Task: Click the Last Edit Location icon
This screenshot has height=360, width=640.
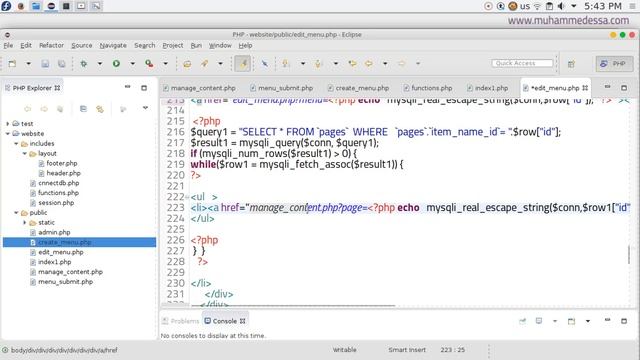Action: tap(352, 64)
